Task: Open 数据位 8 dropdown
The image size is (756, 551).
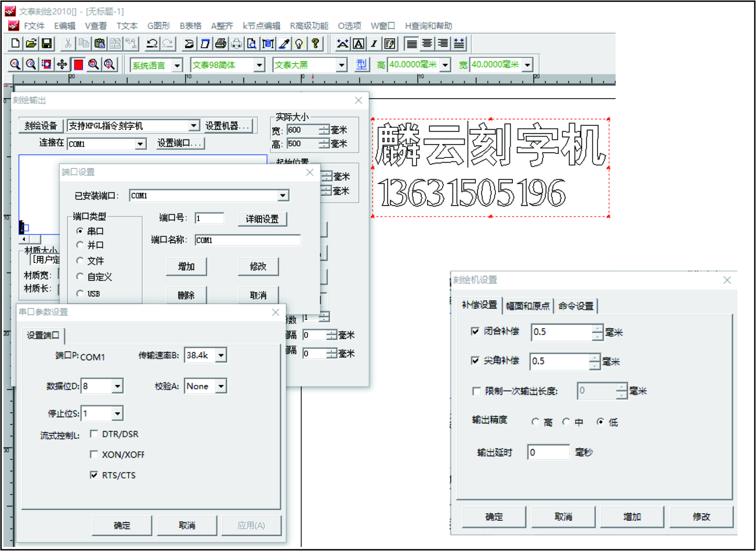Action: coord(117,386)
